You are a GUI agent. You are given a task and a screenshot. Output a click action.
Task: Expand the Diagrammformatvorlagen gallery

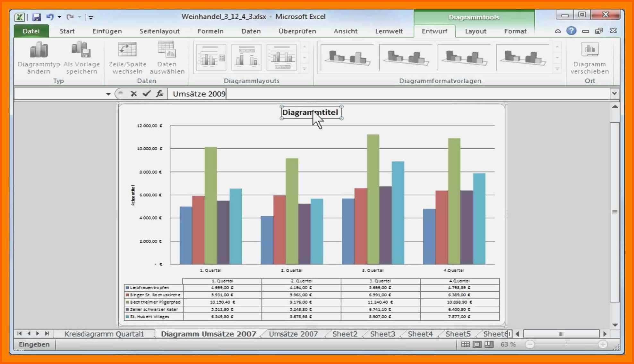(x=557, y=69)
